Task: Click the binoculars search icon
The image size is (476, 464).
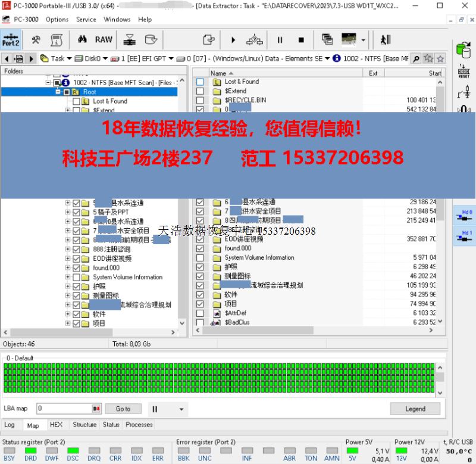Action: [x=82, y=40]
